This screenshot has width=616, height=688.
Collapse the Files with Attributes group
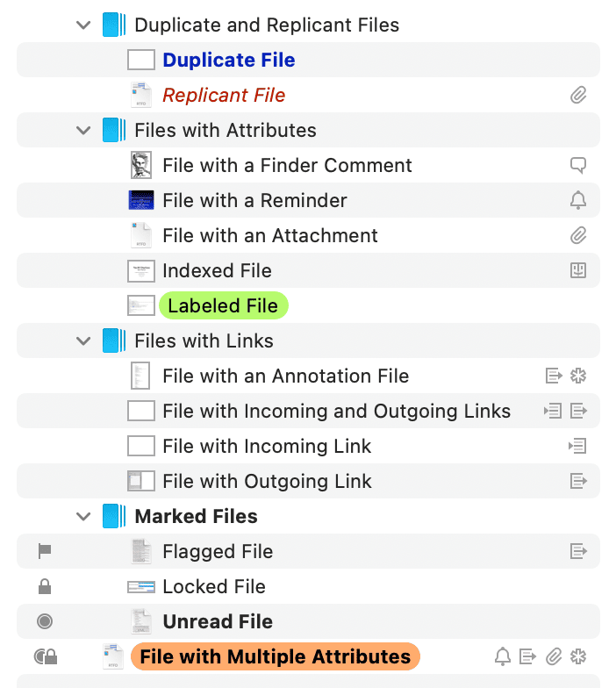tap(83, 130)
